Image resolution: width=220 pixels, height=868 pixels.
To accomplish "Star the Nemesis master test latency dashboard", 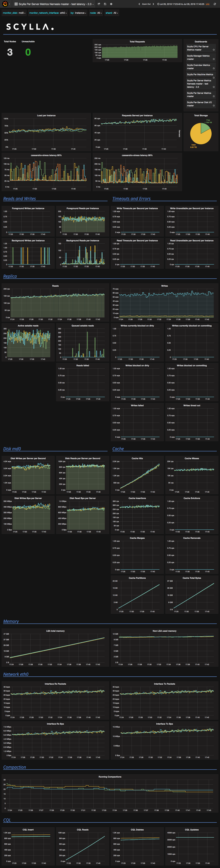I will (214, 87).
